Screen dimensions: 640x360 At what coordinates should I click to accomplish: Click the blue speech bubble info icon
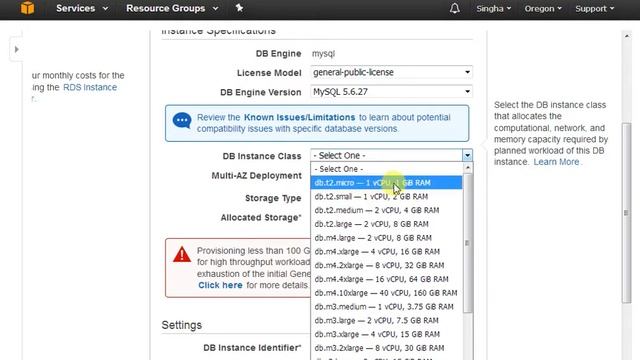click(x=182, y=121)
